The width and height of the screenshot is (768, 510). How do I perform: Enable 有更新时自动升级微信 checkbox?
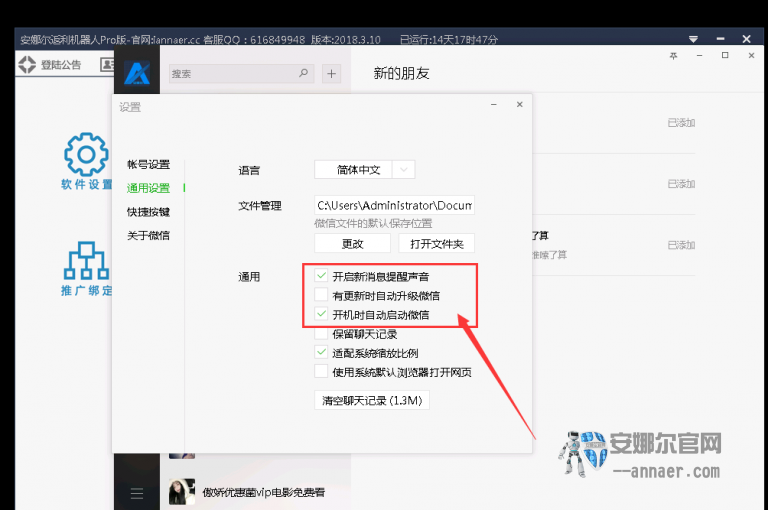pyautogui.click(x=321, y=295)
